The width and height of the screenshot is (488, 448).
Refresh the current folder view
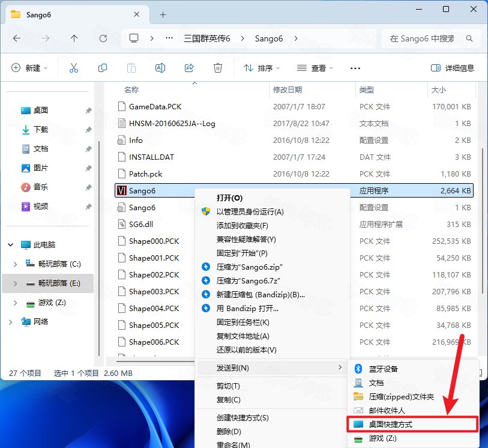[103, 38]
